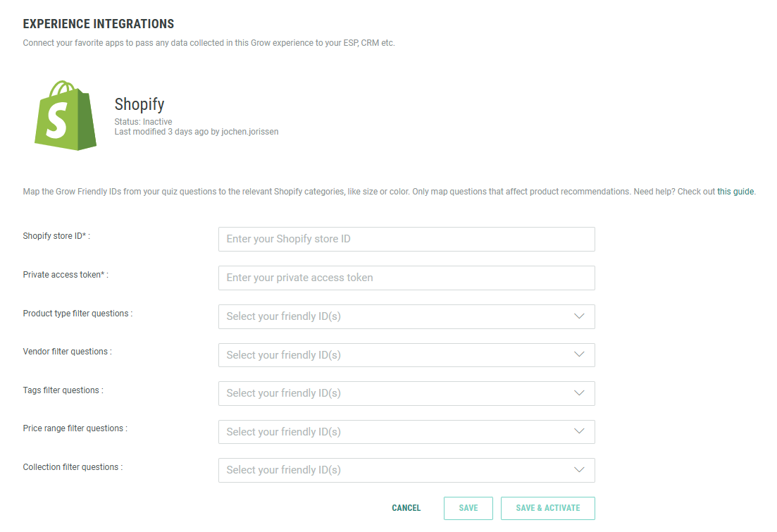The width and height of the screenshot is (777, 532).
Task: Click chevron arrow of Tags filter
Action: coord(579,393)
